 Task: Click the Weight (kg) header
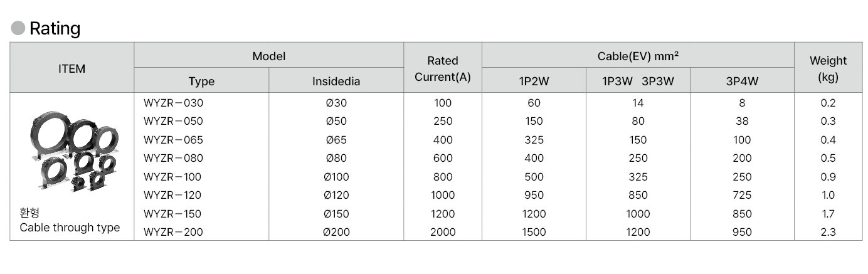[x=828, y=68]
